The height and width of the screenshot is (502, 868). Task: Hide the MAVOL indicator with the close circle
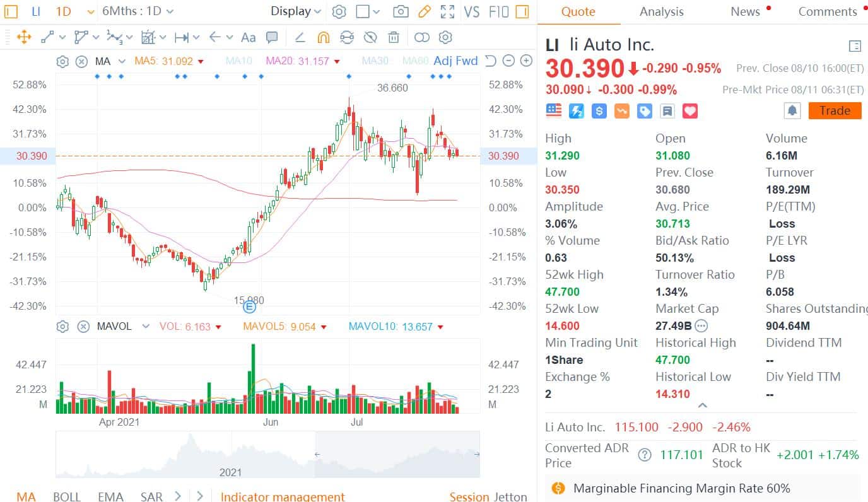click(81, 326)
